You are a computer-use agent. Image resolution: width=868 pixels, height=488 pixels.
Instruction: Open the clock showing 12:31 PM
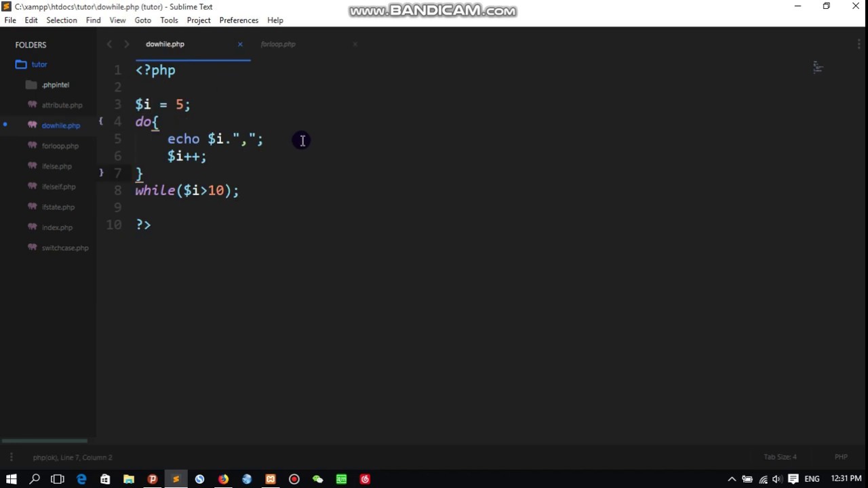(846, 479)
